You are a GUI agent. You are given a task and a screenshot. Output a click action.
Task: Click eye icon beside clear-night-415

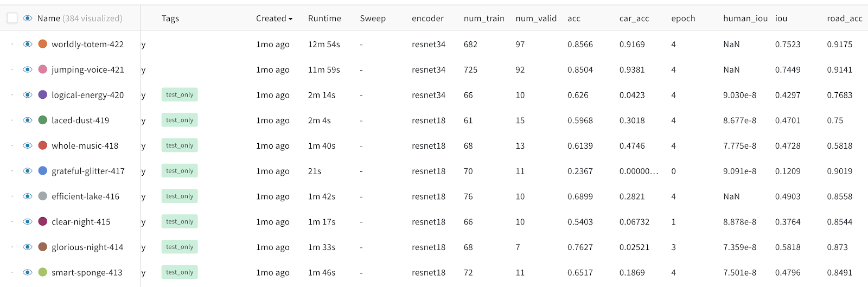pyautogui.click(x=28, y=221)
